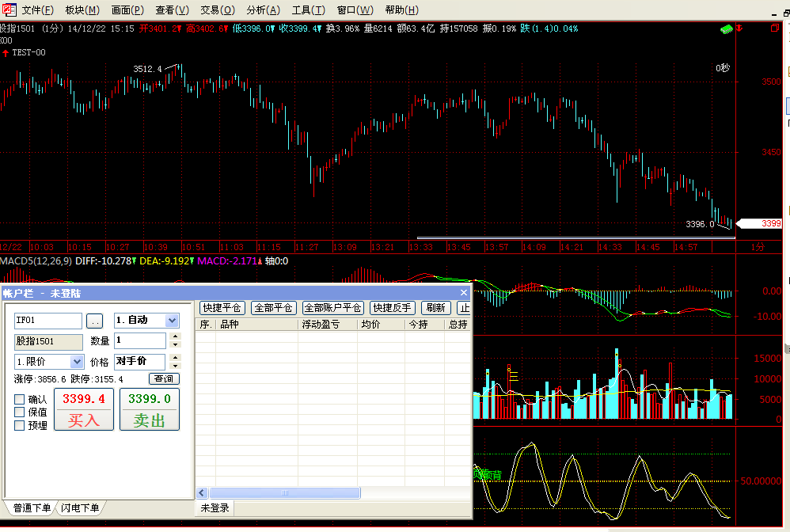Switch to the 闪电下单 tab
This screenshot has width=790, height=532.
pyautogui.click(x=81, y=508)
